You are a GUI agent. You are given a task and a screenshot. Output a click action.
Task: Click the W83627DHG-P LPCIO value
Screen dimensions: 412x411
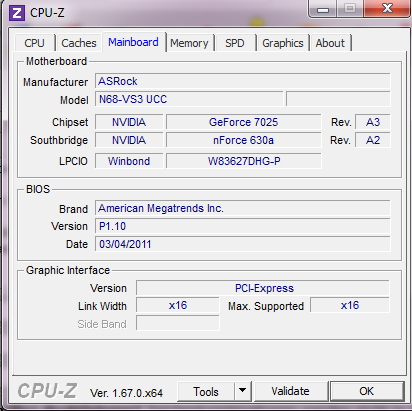(244, 161)
